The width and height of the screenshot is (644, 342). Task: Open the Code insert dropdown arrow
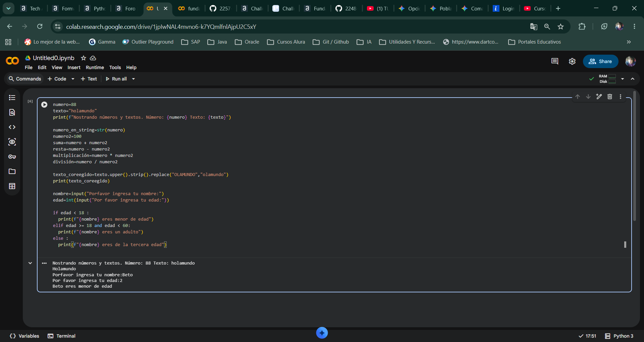pyautogui.click(x=73, y=79)
